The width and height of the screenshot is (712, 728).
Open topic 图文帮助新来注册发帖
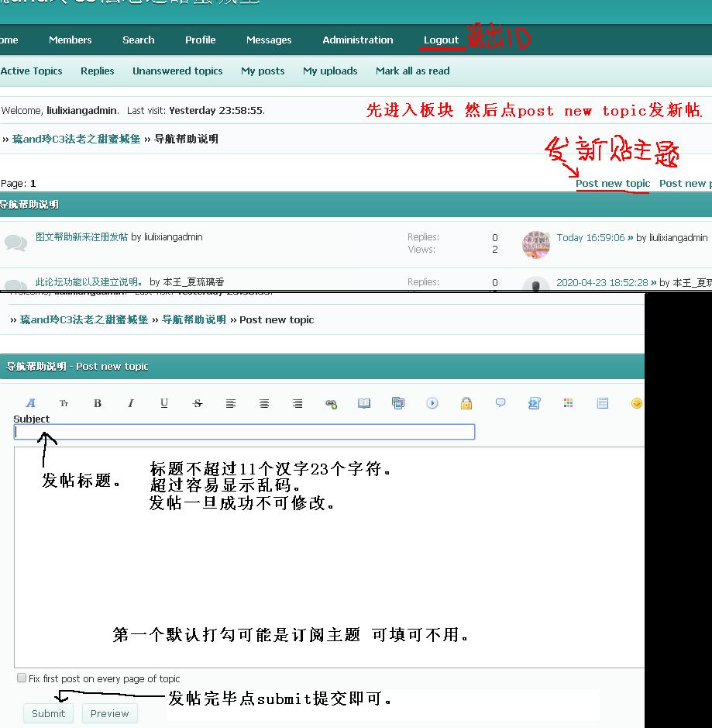81,236
